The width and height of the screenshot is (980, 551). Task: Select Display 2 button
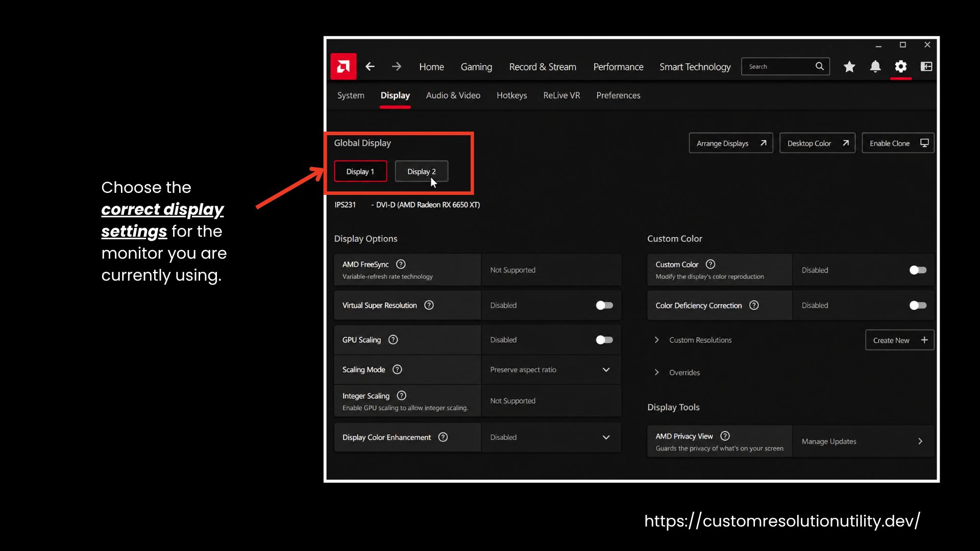point(422,171)
